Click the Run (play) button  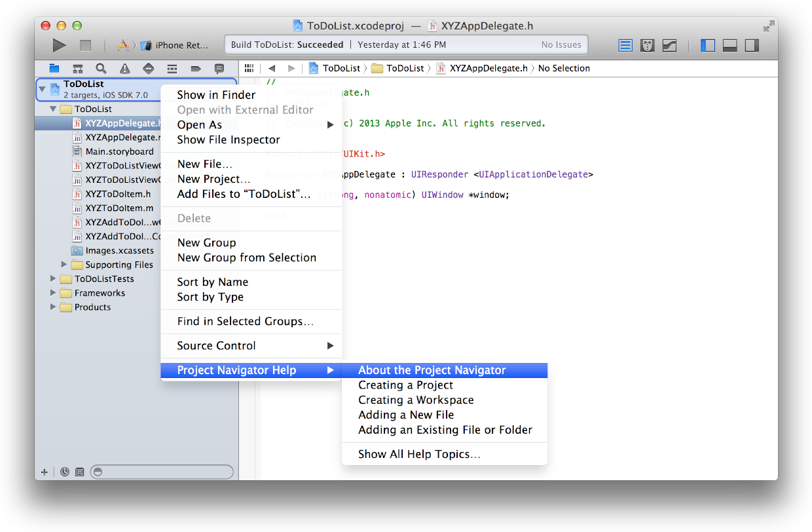pyautogui.click(x=60, y=45)
